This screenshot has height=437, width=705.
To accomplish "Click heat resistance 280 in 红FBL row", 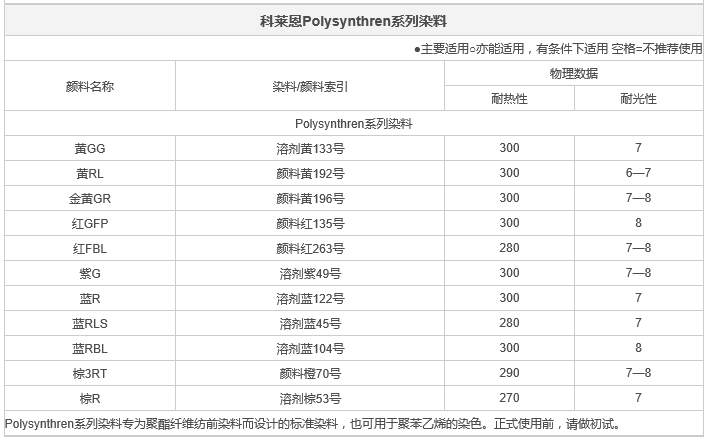I will click(x=509, y=248).
